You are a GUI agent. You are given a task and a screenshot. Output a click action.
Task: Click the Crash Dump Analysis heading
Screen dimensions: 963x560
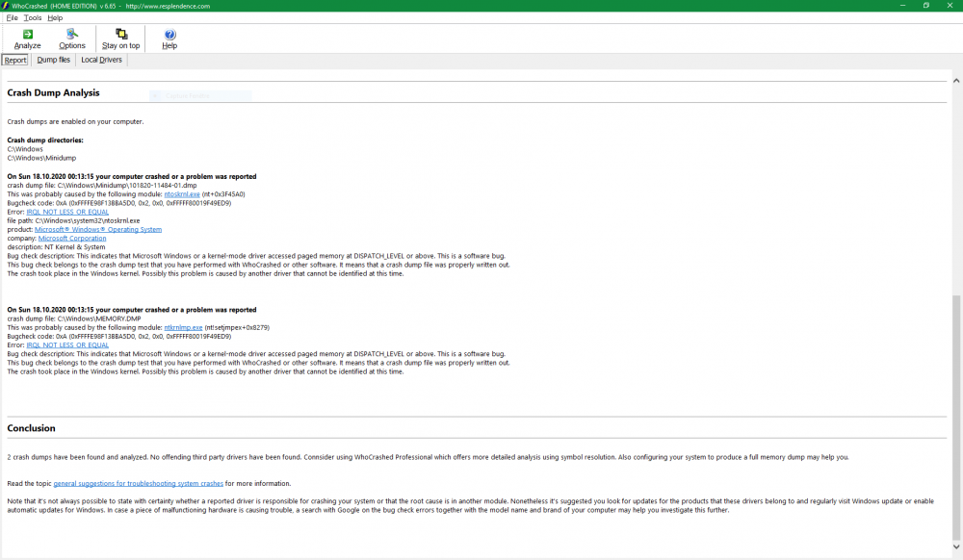pos(53,92)
